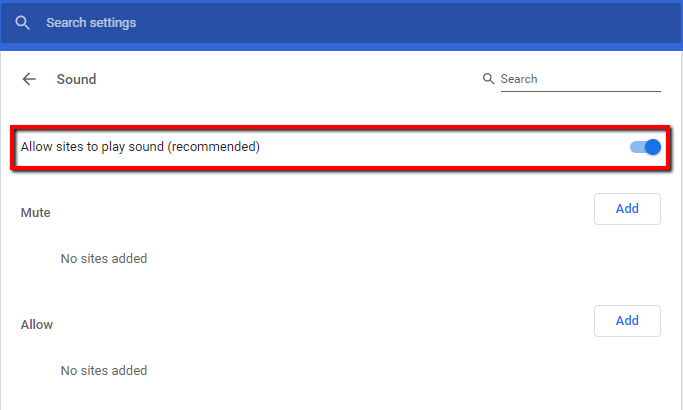Click the magnifier icon in the blue header
Viewport: 683px width, 410px height.
point(22,22)
